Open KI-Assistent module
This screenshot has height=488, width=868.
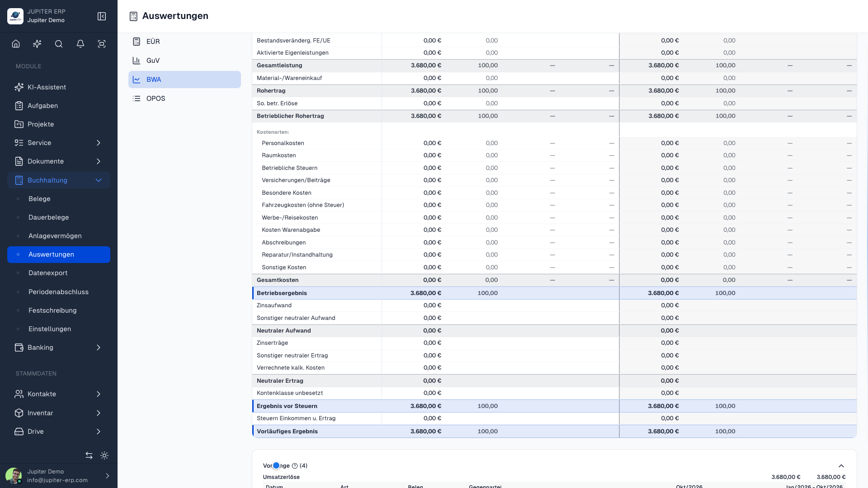coord(59,87)
